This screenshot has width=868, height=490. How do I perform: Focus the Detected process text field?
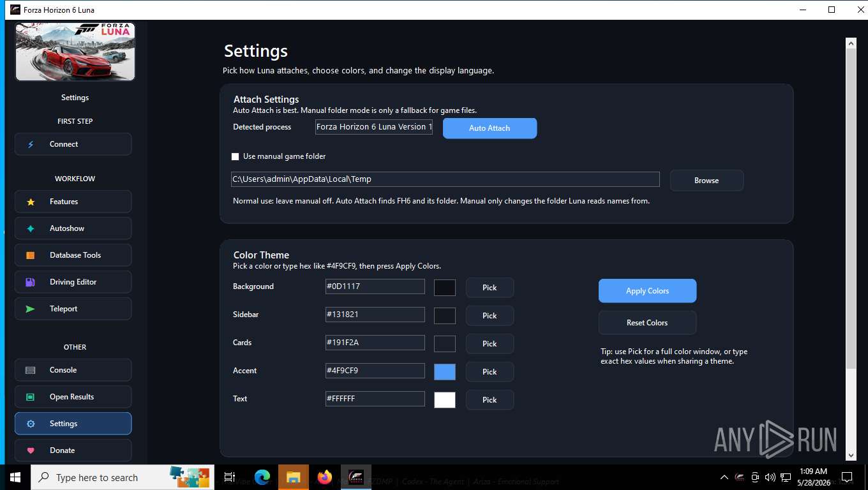[x=374, y=127]
